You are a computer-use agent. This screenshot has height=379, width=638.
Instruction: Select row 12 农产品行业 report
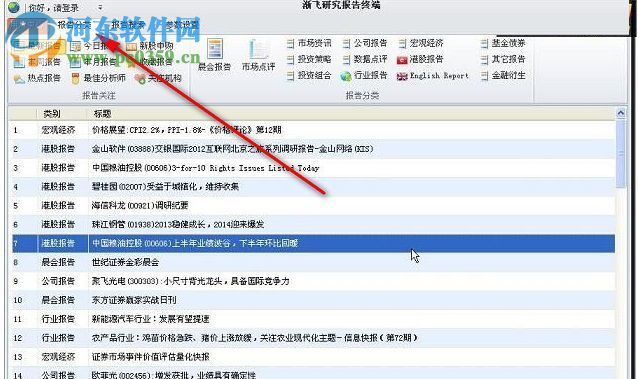[313, 338]
